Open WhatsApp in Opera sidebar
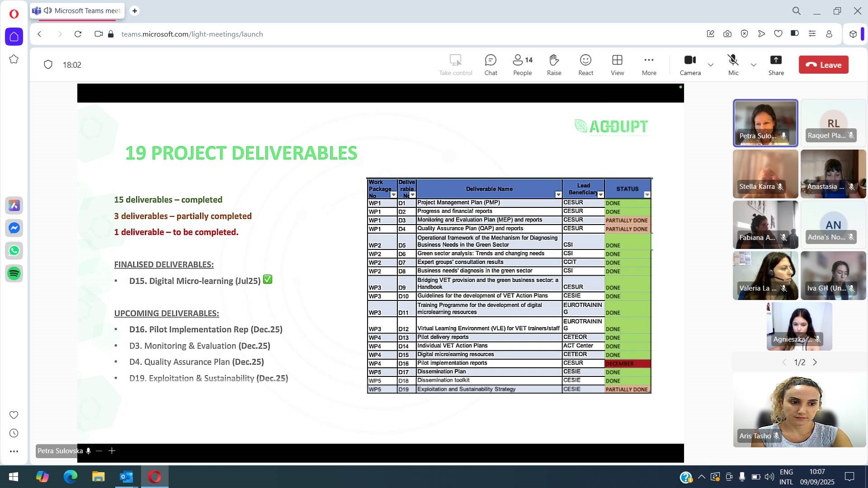 pos(14,251)
